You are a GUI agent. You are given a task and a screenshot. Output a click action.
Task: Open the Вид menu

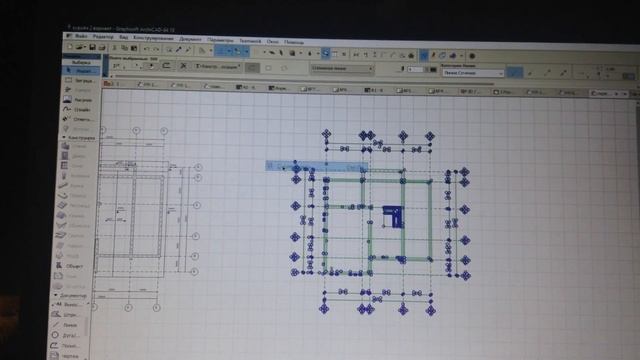pos(124,37)
